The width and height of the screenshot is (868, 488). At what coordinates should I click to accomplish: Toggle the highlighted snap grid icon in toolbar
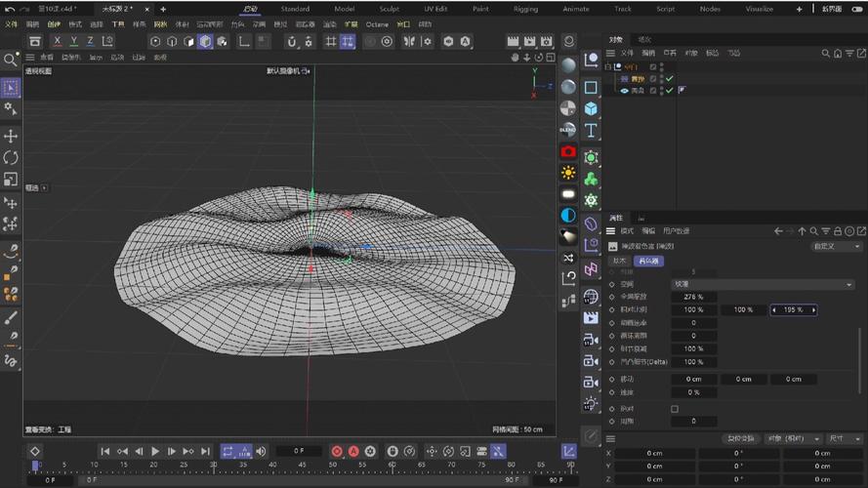(x=347, y=42)
